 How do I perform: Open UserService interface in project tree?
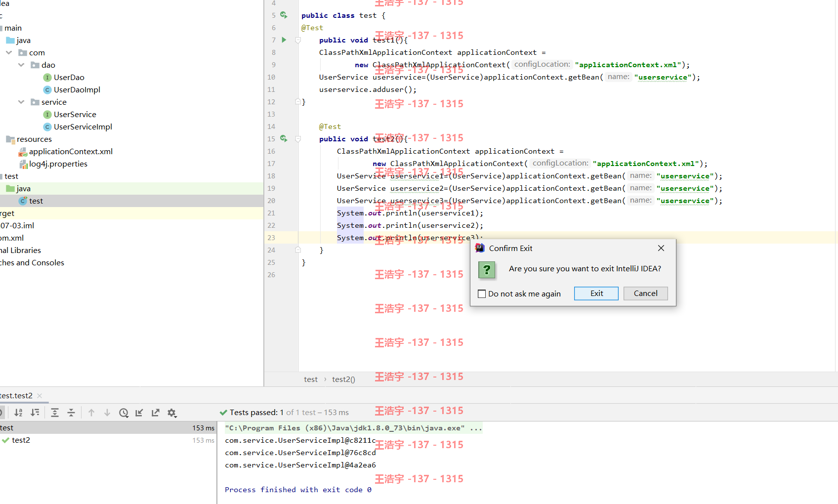[x=75, y=114]
